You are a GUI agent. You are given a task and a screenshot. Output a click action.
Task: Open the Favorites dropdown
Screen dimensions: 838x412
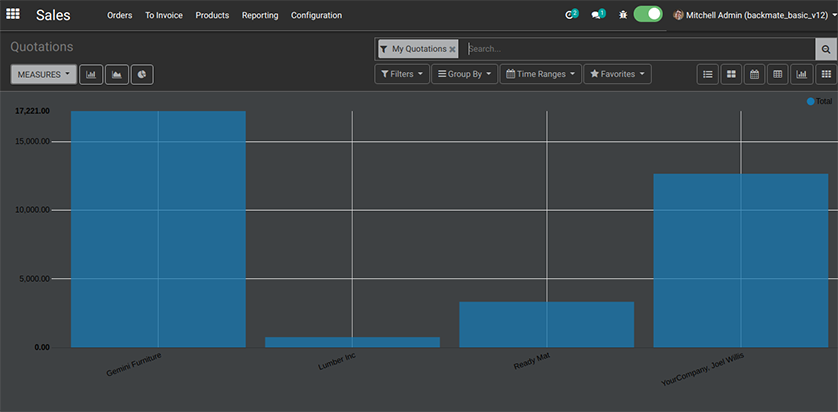617,74
